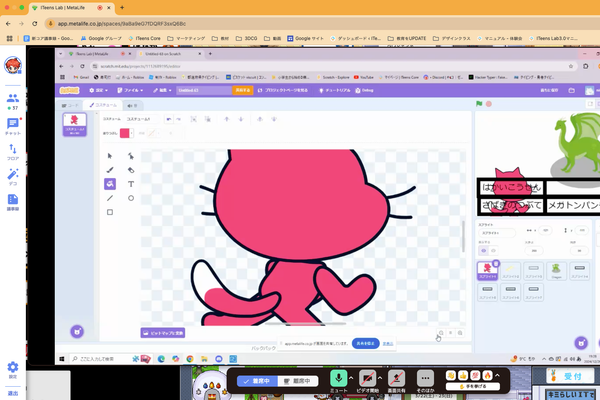Click See Project Page button
Image resolution: width=600 pixels, height=400 pixels.
[283, 90]
